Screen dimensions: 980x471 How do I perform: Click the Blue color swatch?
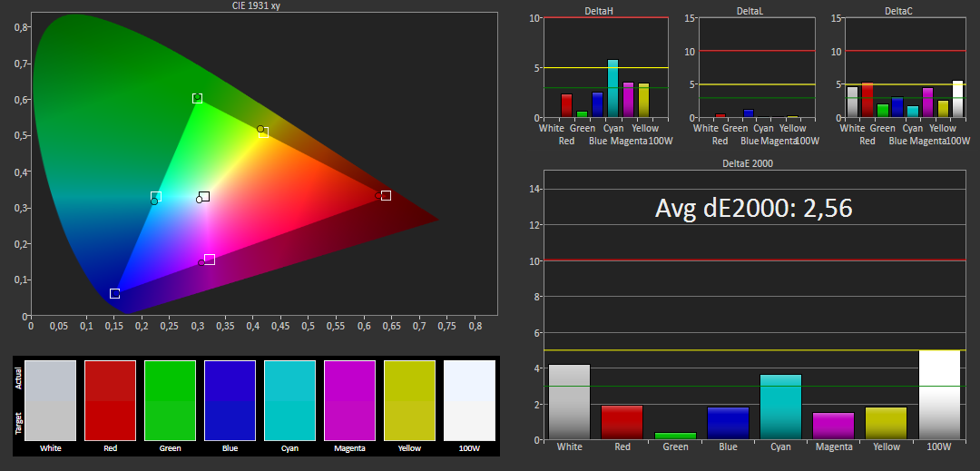pyautogui.click(x=230, y=400)
